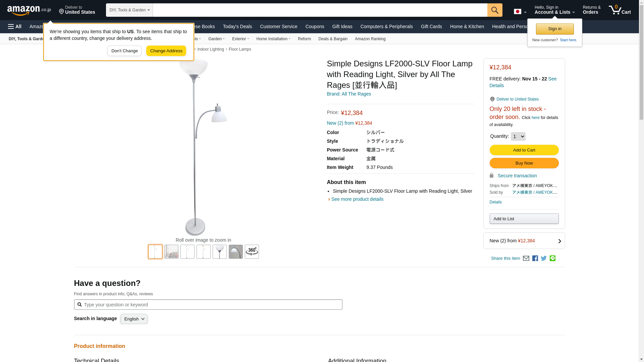This screenshot has width=644, height=362.
Task: Share item on Twitter
Action: 544,258
